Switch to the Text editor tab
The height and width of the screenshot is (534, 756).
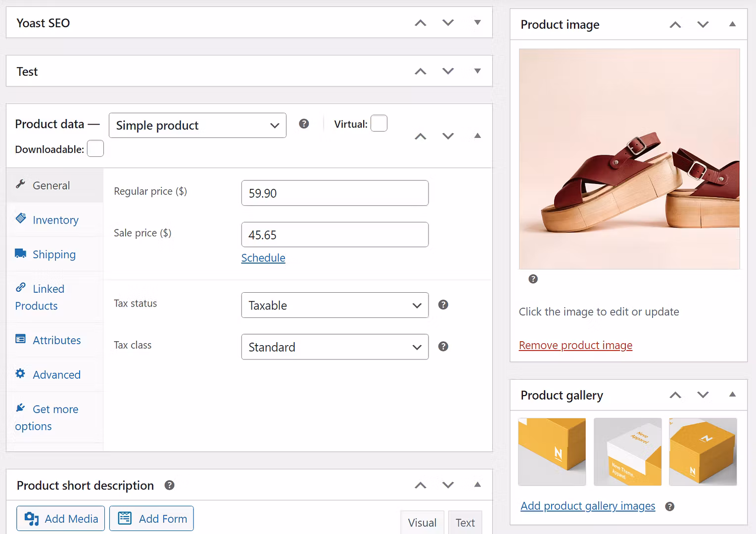[x=465, y=522]
